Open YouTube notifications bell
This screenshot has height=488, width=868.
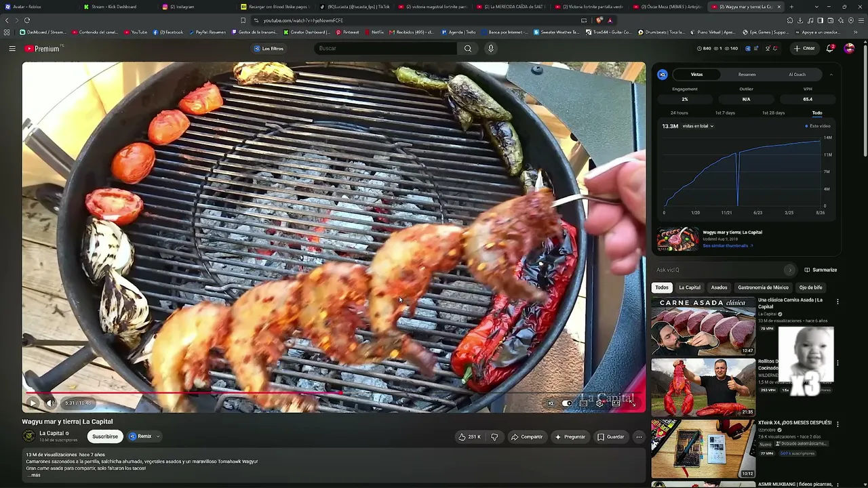(x=830, y=49)
